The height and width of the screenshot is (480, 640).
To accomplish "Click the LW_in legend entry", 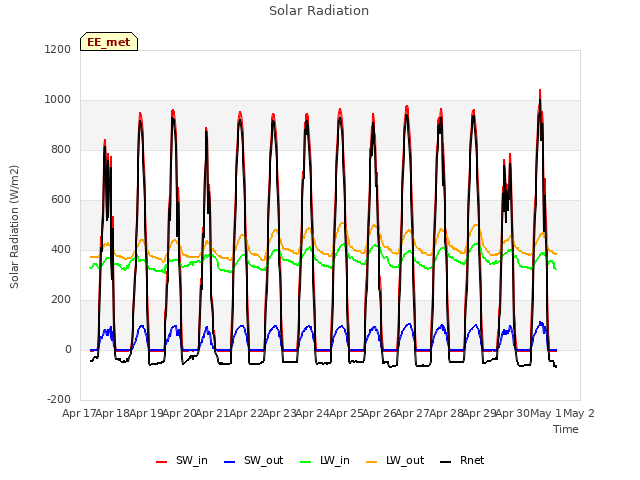I will [x=325, y=460].
